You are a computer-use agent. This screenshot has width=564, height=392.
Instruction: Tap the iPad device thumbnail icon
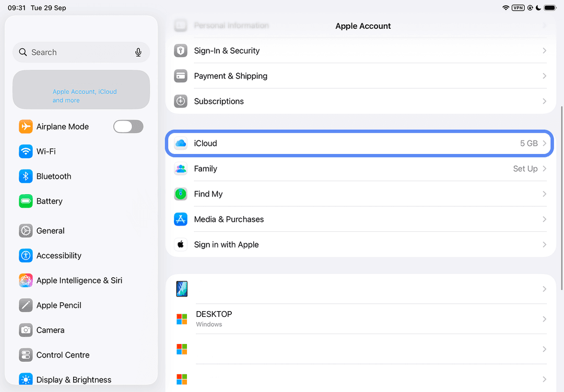pos(182,289)
